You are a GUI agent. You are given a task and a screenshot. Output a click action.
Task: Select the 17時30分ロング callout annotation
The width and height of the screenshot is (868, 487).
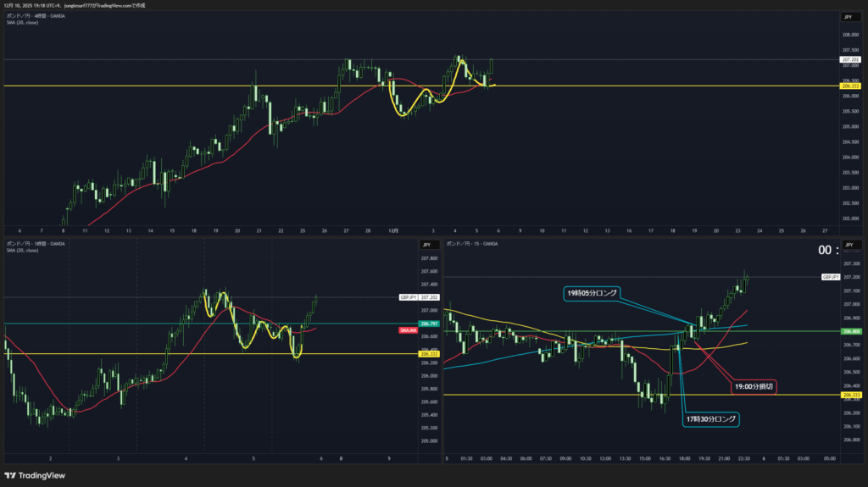[710, 419]
